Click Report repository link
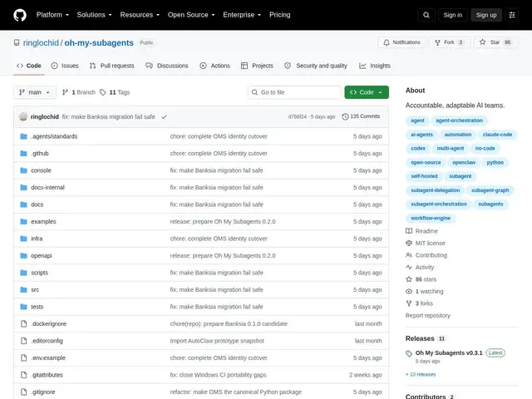This screenshot has height=399, width=532. click(428, 316)
